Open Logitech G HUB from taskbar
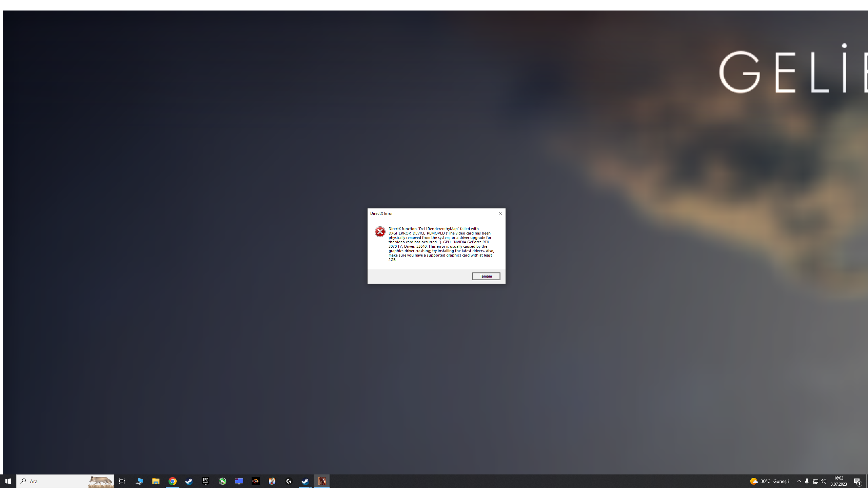This screenshot has width=868, height=488. [x=289, y=481]
